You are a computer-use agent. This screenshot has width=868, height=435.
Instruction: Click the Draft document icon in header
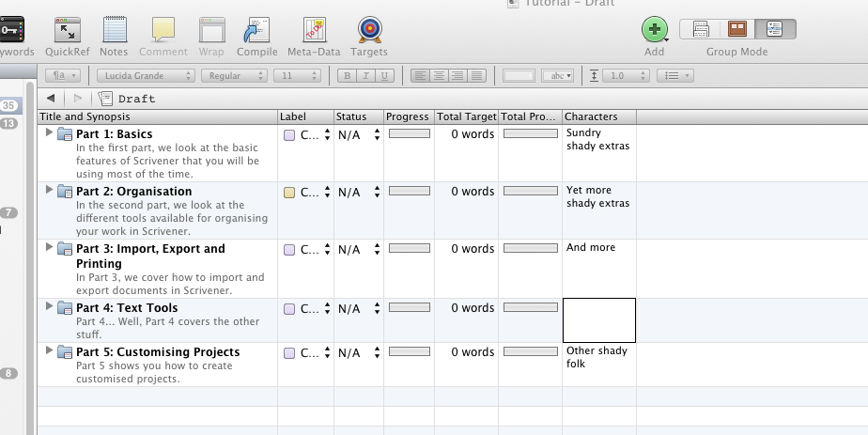pyautogui.click(x=105, y=99)
